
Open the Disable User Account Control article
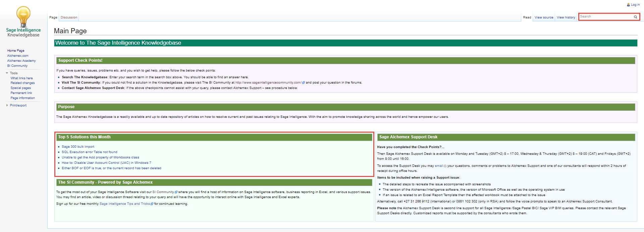click(106, 163)
